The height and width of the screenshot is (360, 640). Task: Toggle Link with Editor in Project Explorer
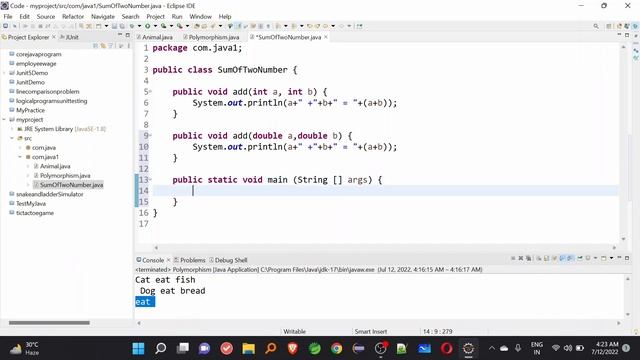pyautogui.click(x=103, y=46)
